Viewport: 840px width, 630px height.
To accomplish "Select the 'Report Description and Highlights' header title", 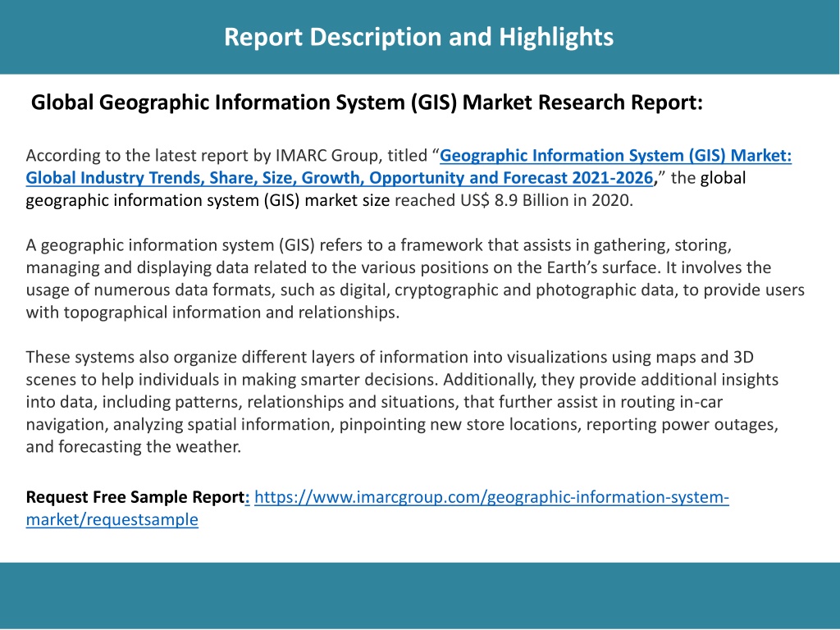I will [419, 37].
